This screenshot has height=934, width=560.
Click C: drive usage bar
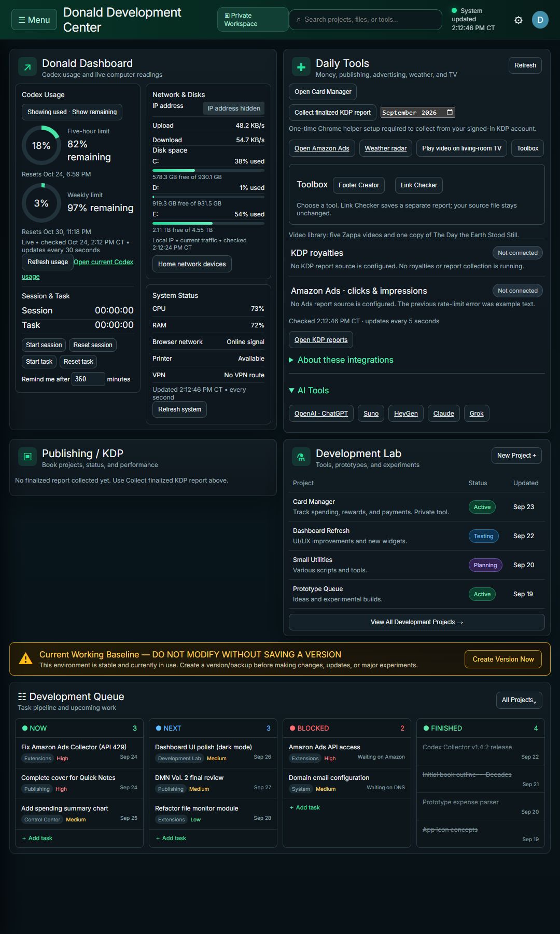[x=208, y=170]
